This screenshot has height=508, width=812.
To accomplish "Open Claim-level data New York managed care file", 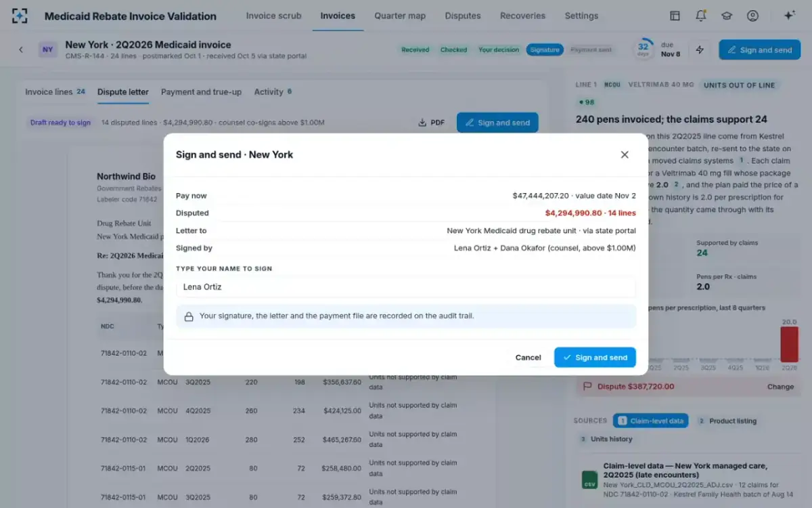I will pyautogui.click(x=689, y=480).
